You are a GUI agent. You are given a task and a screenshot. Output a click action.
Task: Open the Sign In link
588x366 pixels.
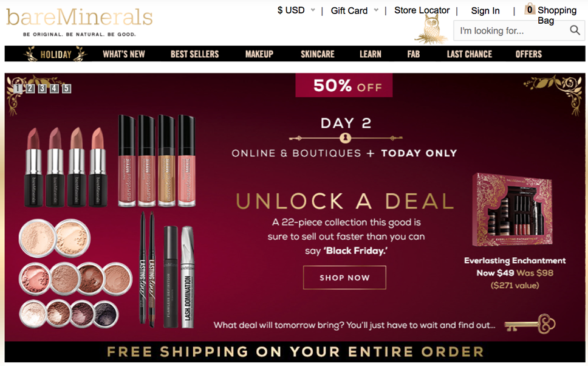point(485,11)
